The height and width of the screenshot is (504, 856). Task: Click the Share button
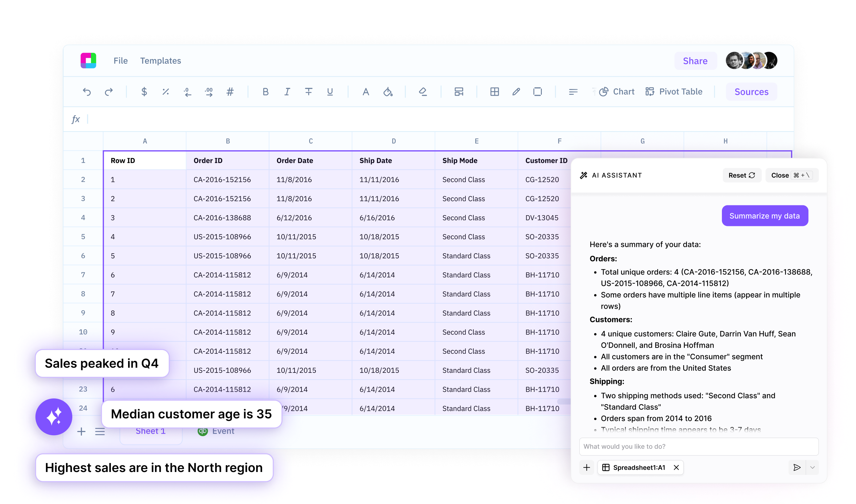point(695,61)
